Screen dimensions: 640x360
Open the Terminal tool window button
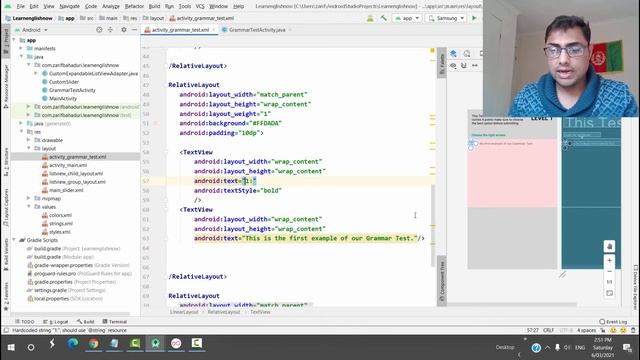pos(115,322)
